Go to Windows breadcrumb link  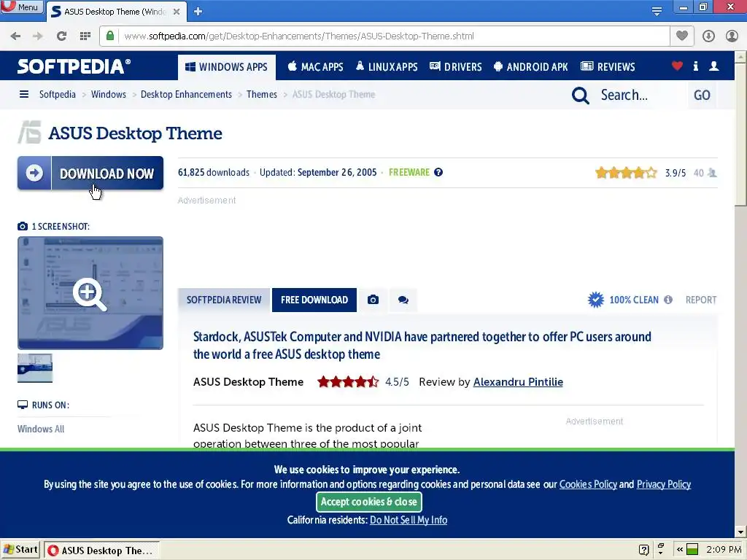(x=109, y=94)
